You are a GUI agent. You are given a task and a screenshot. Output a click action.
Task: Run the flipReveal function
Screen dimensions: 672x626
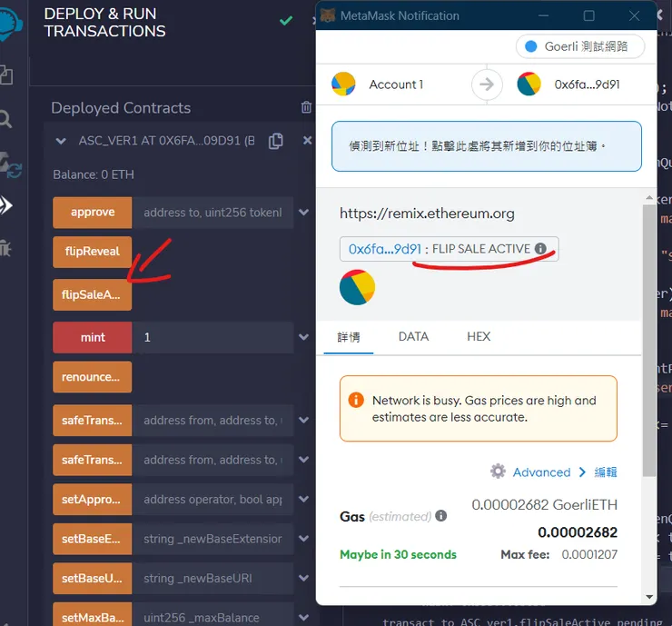92,252
